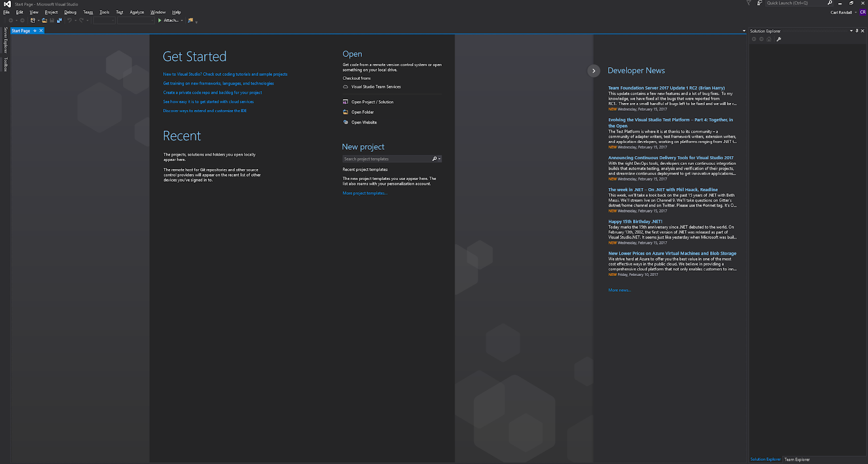
Task: Open the Redo history dropdown arrow
Action: pos(87,21)
